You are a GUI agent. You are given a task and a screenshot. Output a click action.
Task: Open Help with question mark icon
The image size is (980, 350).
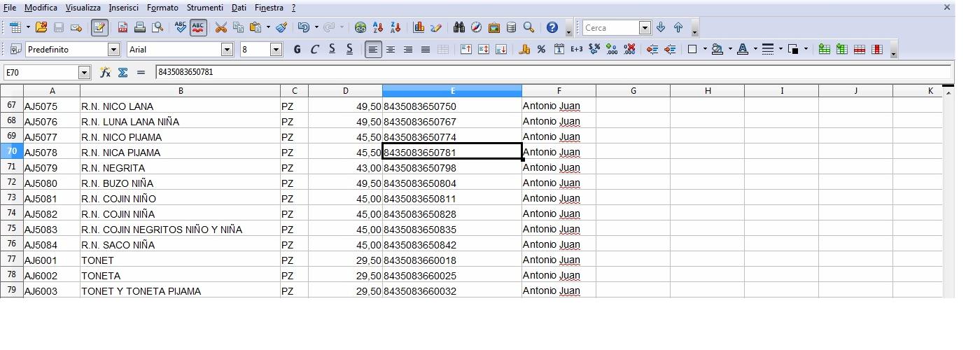[552, 27]
